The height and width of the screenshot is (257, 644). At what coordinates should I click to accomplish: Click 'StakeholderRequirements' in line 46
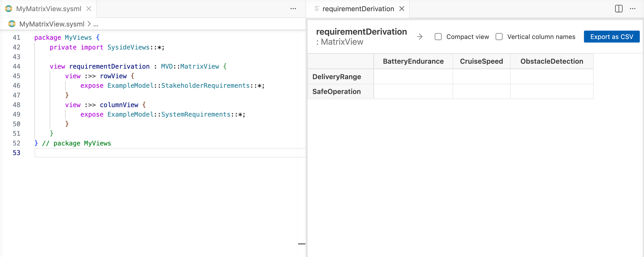(x=206, y=86)
